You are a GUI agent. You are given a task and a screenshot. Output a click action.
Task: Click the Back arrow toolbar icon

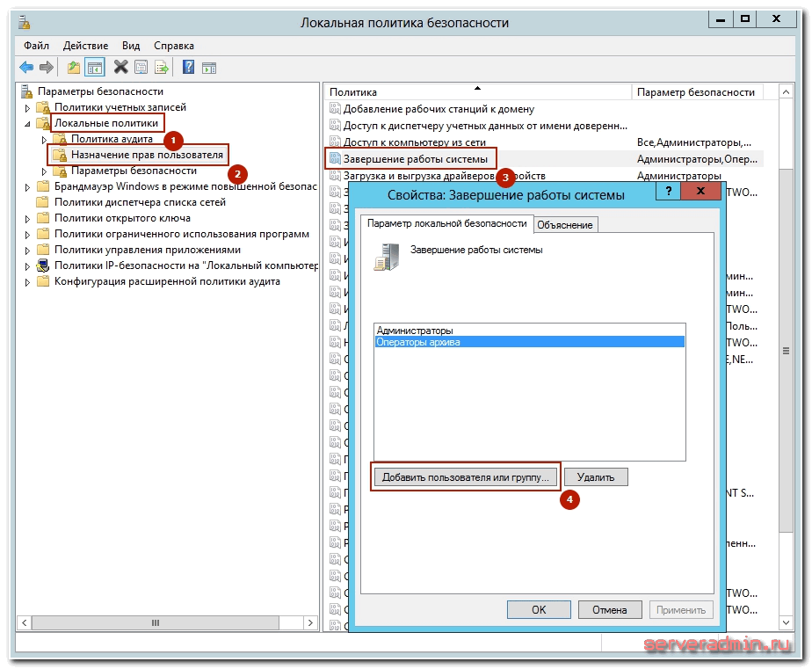pyautogui.click(x=26, y=68)
